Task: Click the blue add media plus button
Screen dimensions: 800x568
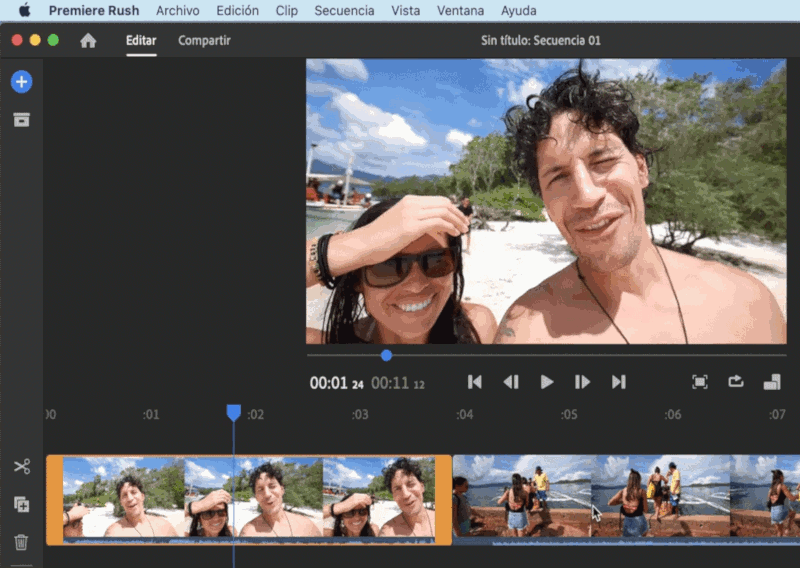Action: tap(21, 82)
